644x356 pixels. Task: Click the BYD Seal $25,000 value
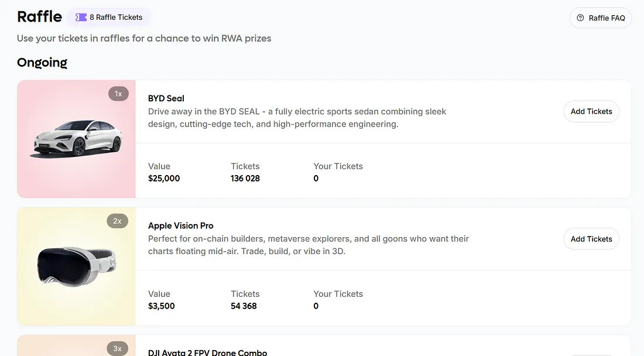coord(164,178)
